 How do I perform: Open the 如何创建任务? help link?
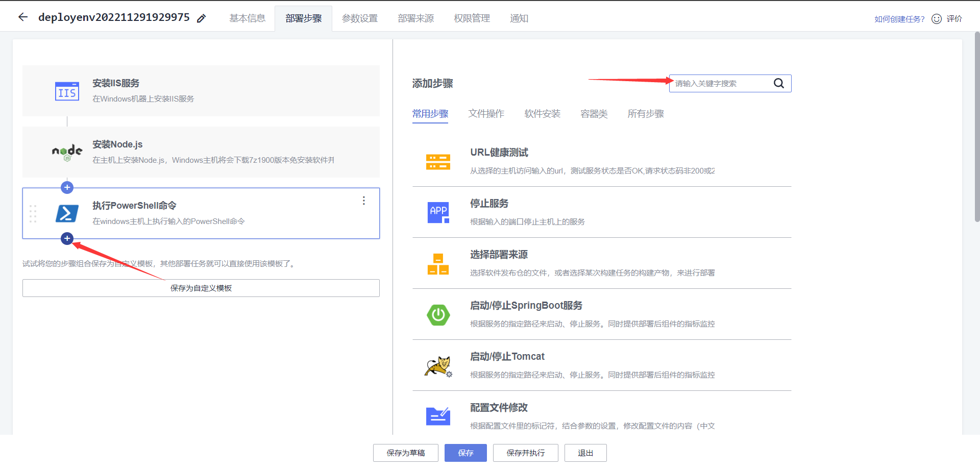point(898,18)
